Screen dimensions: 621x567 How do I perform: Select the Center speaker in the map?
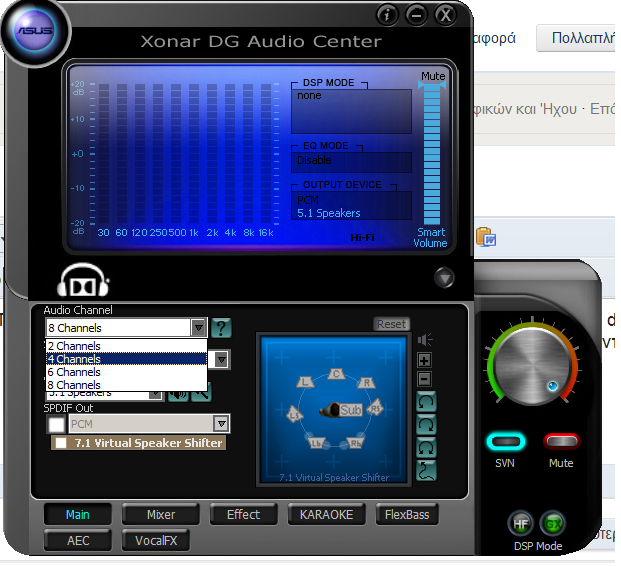336,374
